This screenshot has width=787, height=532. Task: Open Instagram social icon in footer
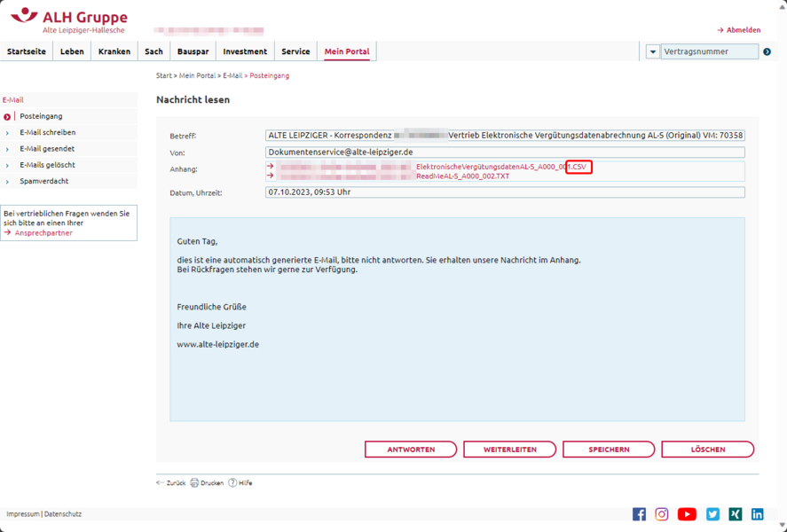pyautogui.click(x=662, y=514)
